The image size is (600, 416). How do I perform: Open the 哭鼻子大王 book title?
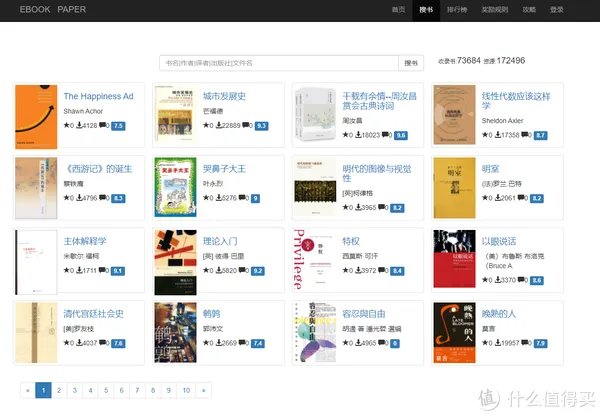tap(224, 169)
